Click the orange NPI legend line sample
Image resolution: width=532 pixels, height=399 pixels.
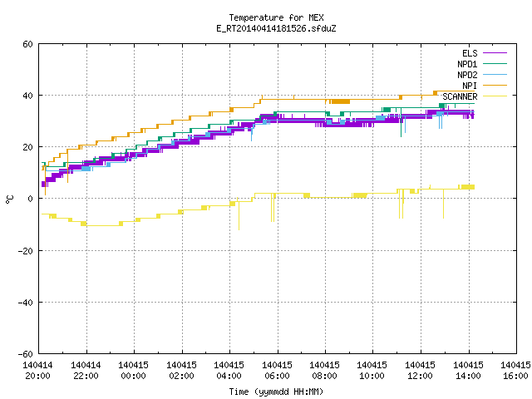[x=495, y=85]
